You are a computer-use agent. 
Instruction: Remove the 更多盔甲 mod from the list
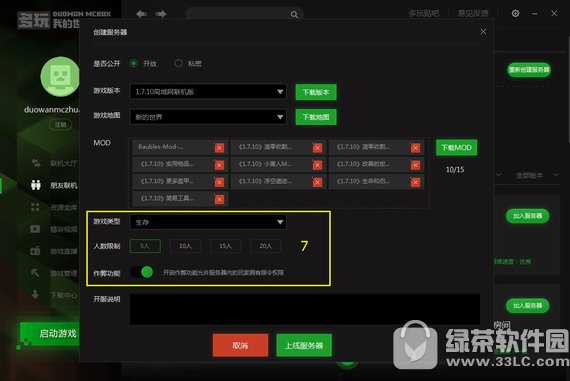[x=219, y=182]
